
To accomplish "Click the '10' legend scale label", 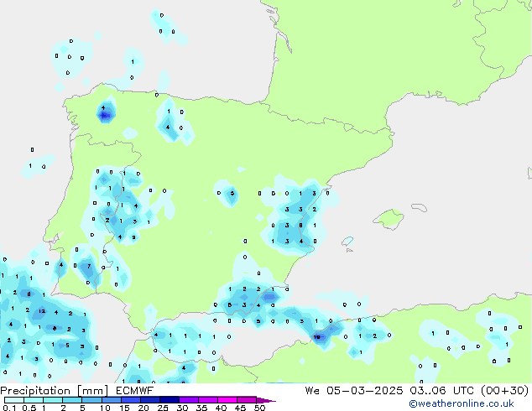I will 105,408.
